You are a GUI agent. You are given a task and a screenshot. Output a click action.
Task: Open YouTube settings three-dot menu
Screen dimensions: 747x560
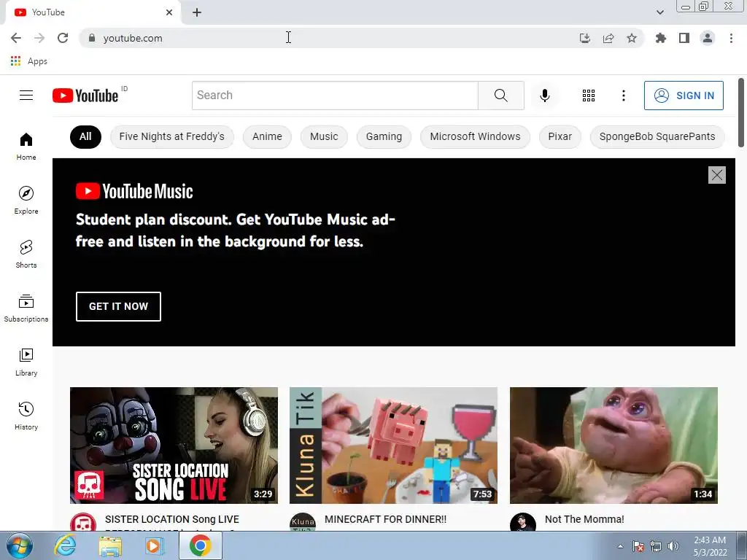tap(623, 96)
